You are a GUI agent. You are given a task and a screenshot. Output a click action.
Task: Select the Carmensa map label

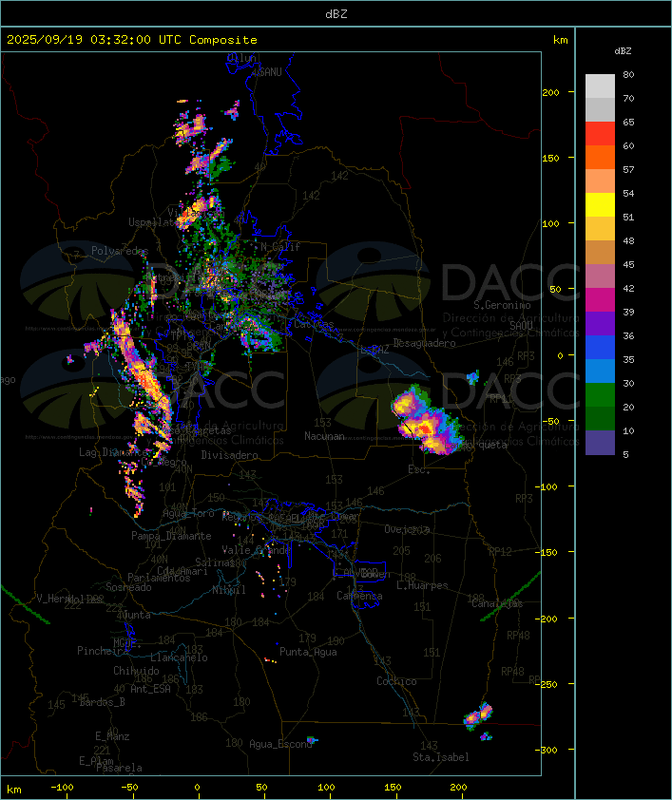(x=359, y=596)
